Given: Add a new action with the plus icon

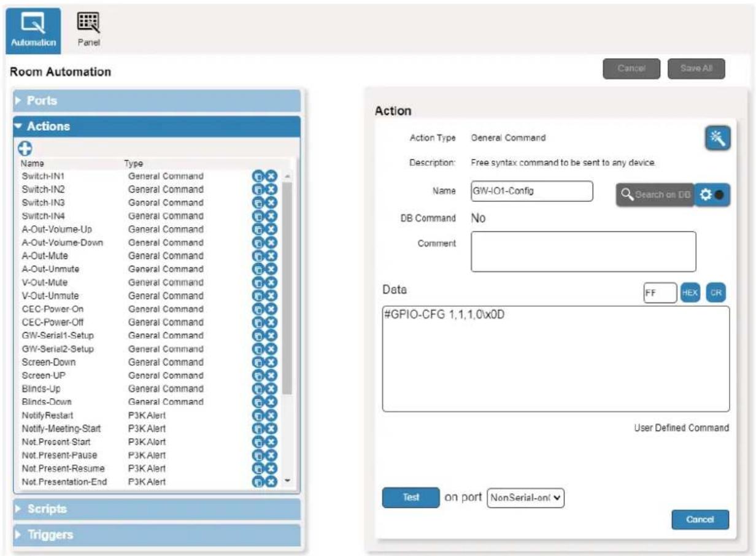Looking at the screenshot, I should [25, 148].
